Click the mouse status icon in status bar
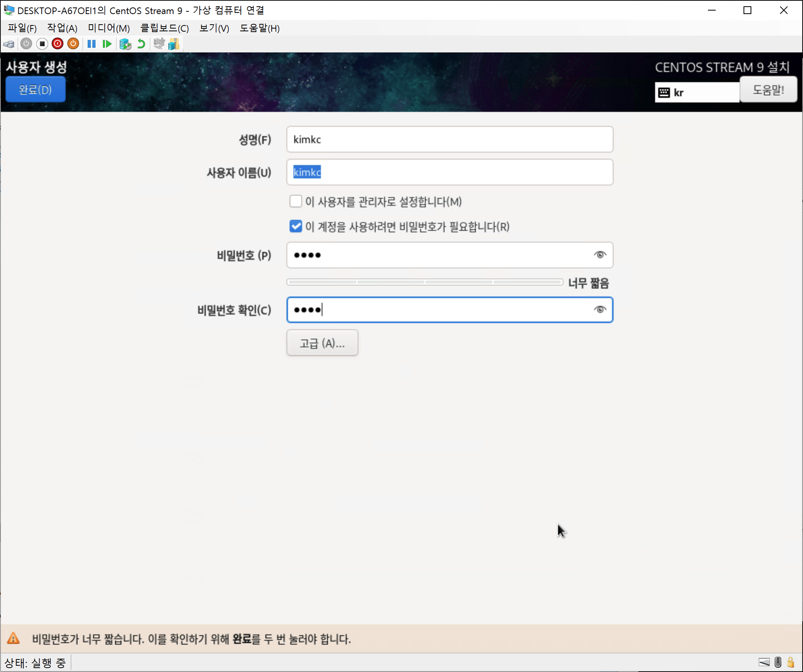The height and width of the screenshot is (672, 803). 778,662
